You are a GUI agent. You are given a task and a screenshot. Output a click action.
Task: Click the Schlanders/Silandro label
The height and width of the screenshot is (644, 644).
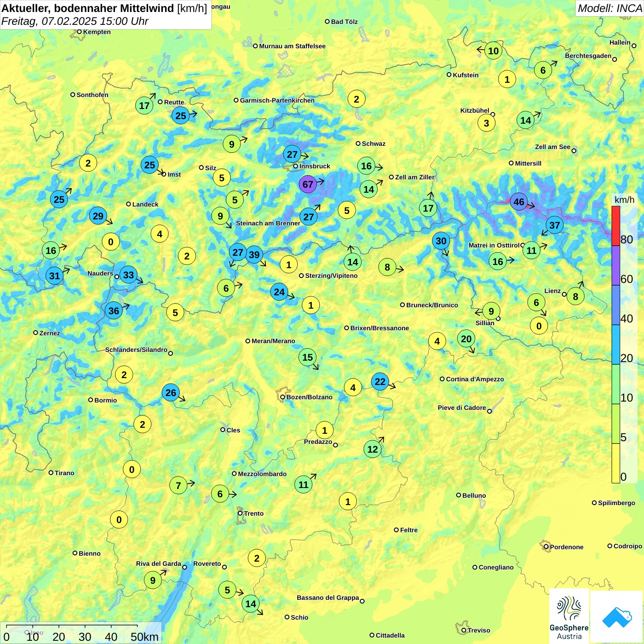[136, 350]
